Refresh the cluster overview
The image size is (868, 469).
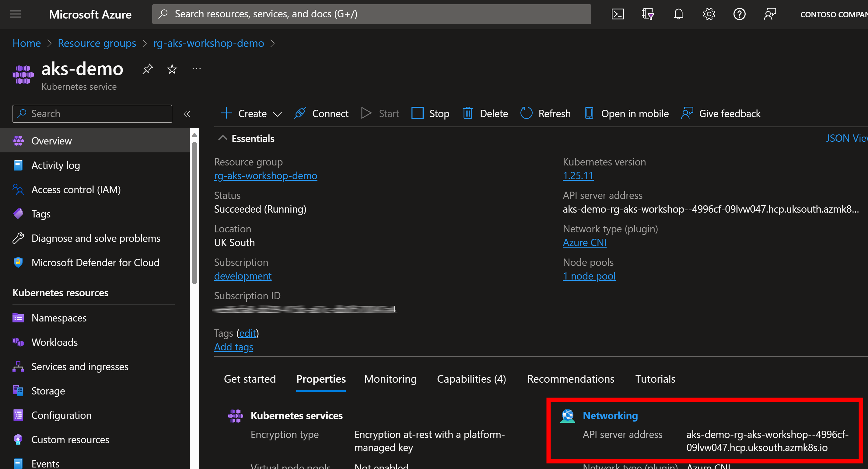545,114
